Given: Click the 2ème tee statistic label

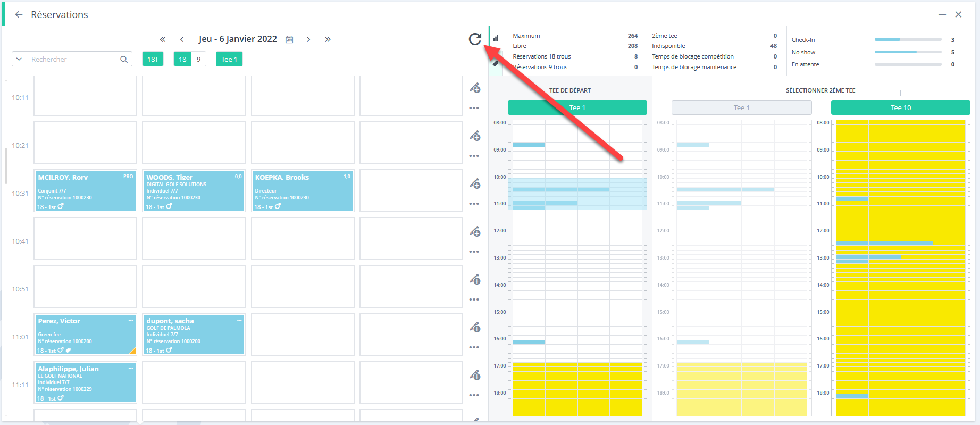Looking at the screenshot, I should pos(665,36).
